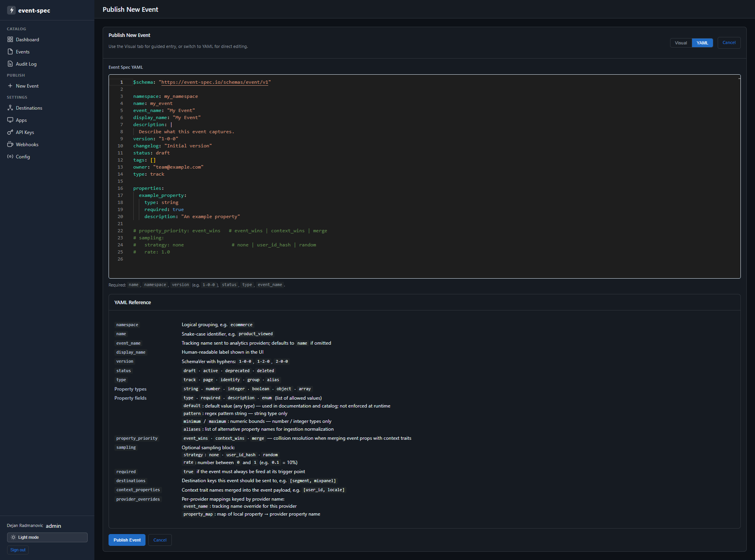The height and width of the screenshot is (560, 755).
Task: Click the plus icon beside New Event
Action: (x=10, y=86)
